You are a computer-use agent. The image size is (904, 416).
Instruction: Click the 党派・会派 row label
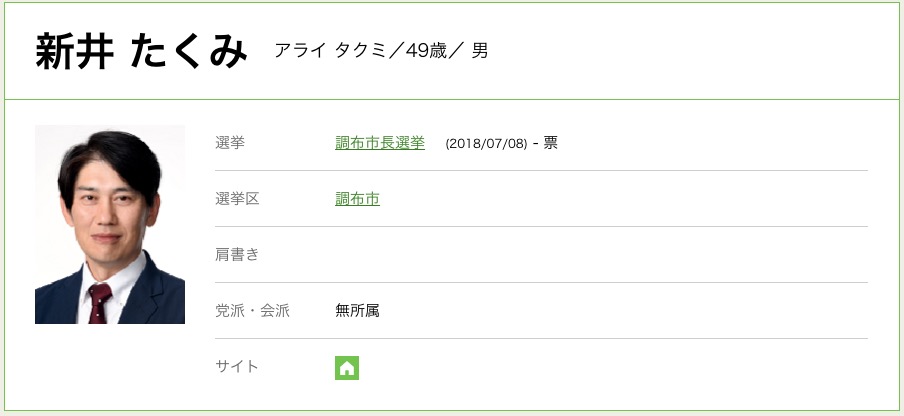(252, 311)
